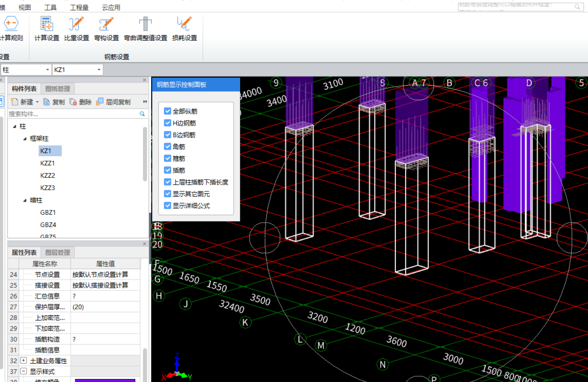Open 弯钩设置 tool
The height and width of the screenshot is (382, 588).
(x=106, y=24)
